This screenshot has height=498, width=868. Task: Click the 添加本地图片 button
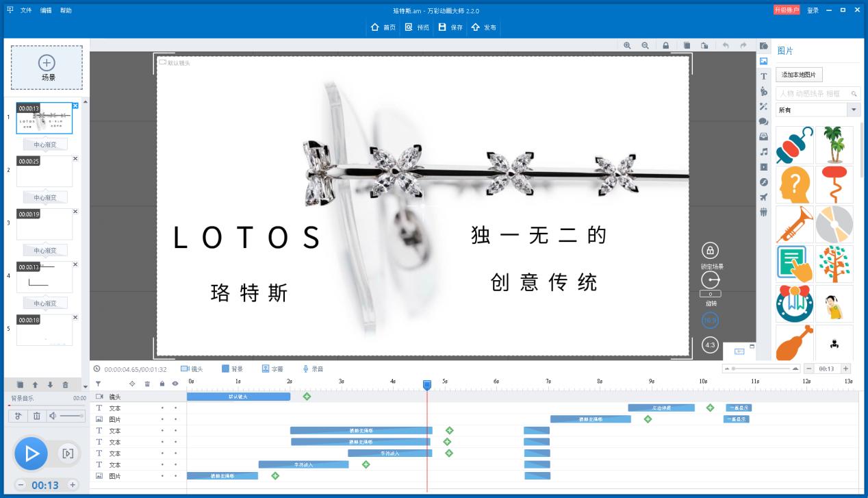[x=800, y=75]
